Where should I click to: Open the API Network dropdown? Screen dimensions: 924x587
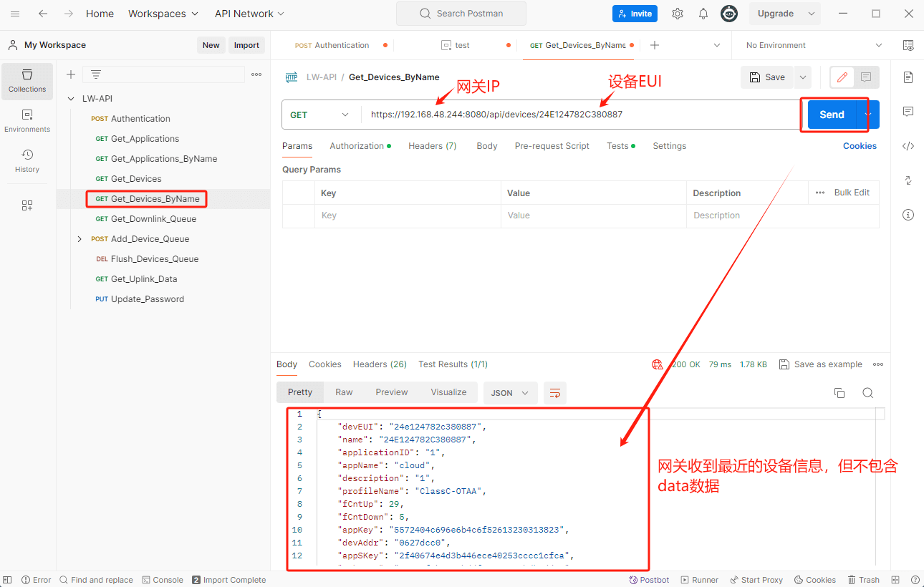(249, 14)
